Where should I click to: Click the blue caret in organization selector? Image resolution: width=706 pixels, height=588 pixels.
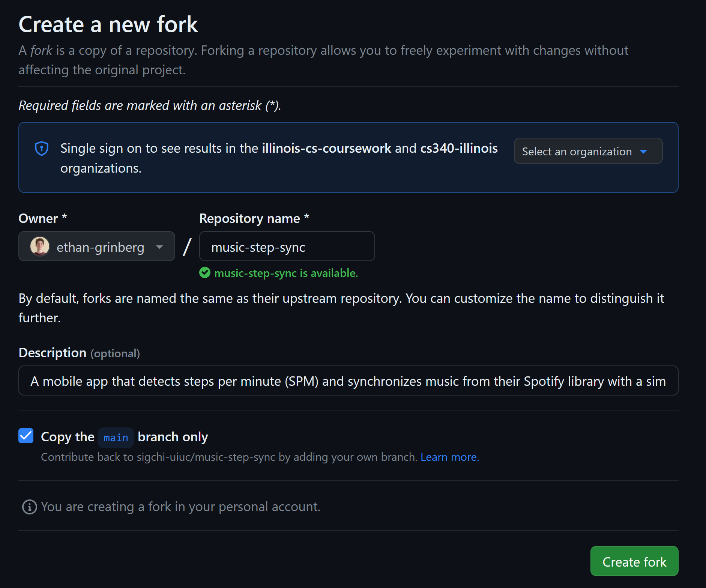point(643,152)
